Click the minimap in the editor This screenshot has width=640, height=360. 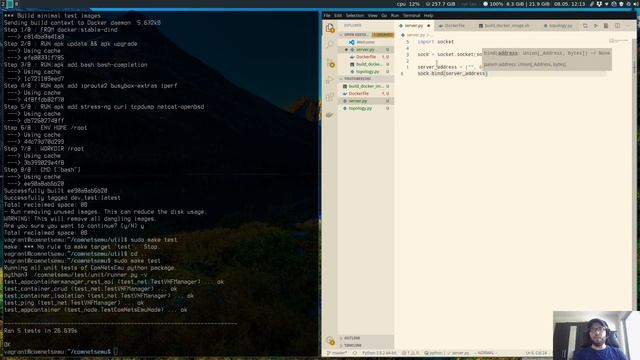tap(620, 41)
